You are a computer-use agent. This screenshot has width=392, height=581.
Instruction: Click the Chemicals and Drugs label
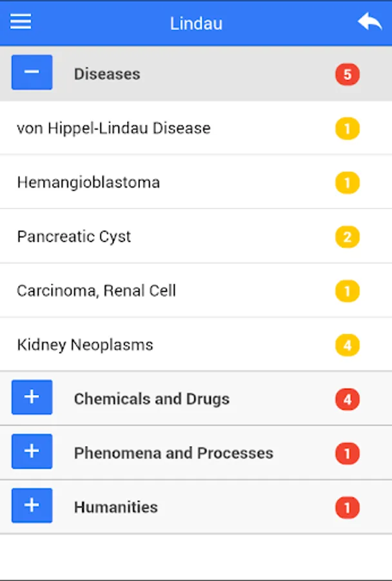click(152, 399)
